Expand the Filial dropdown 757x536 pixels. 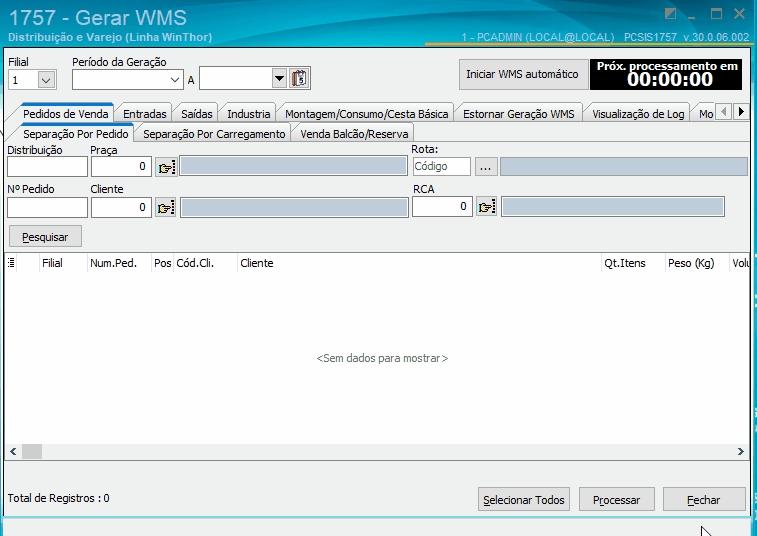pos(46,80)
